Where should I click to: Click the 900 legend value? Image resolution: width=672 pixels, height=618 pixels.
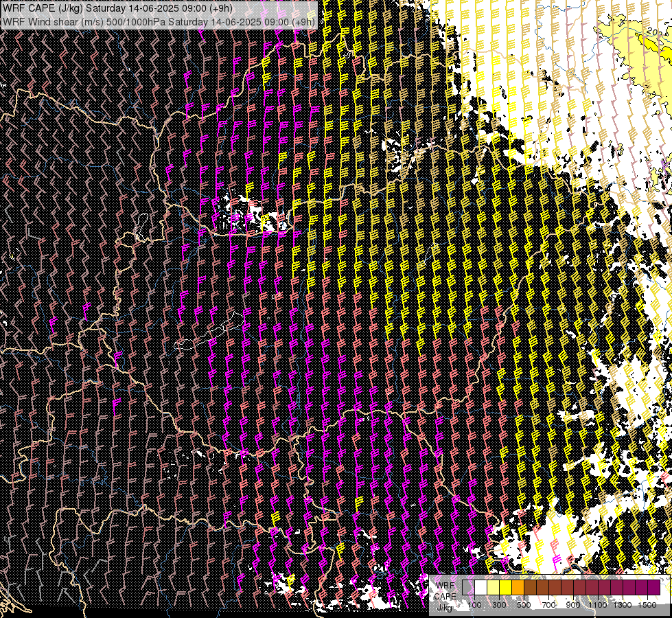click(x=573, y=605)
